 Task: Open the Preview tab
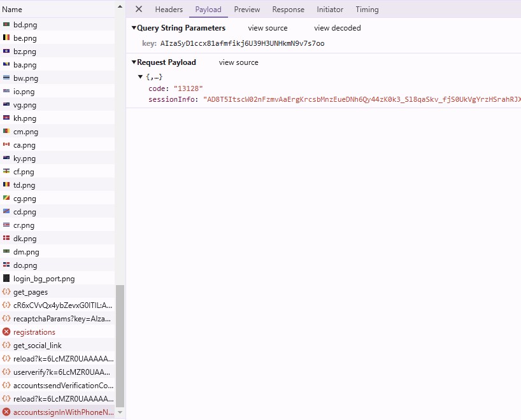(246, 10)
